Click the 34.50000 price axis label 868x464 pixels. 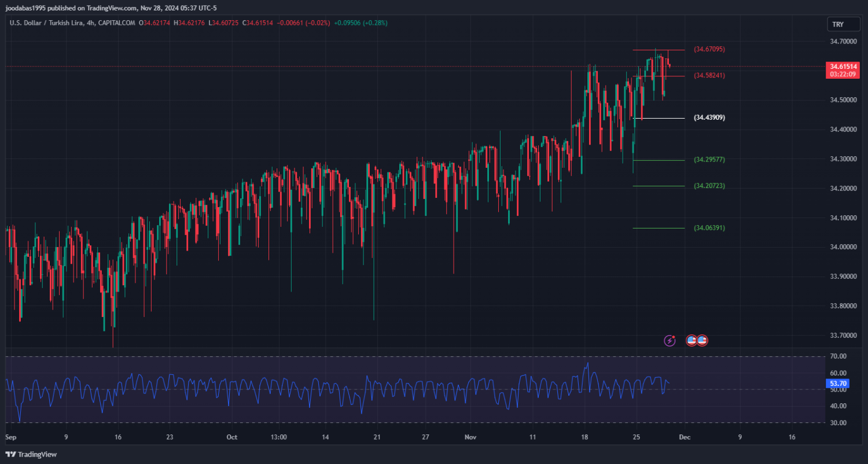point(843,100)
